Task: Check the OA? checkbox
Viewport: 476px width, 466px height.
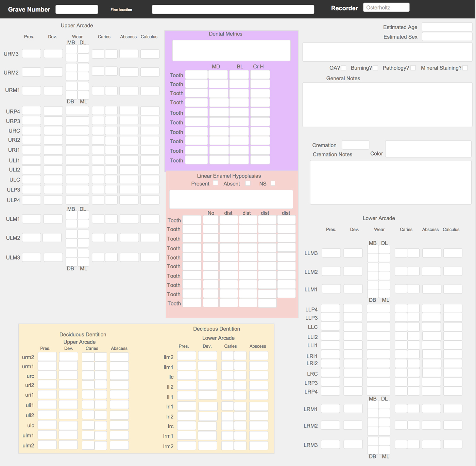Action: pyautogui.click(x=344, y=68)
